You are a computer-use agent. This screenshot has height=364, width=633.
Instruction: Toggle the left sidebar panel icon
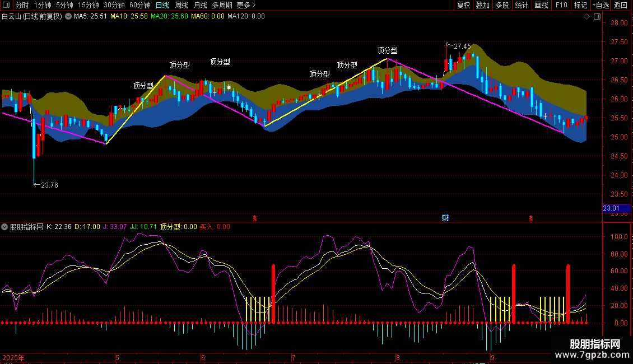[x=6, y=5]
